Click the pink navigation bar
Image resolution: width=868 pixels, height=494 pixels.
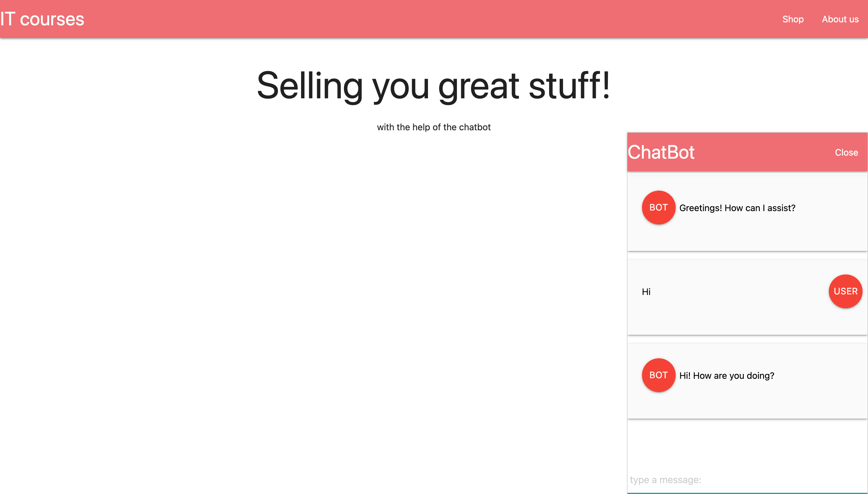tap(407, 19)
